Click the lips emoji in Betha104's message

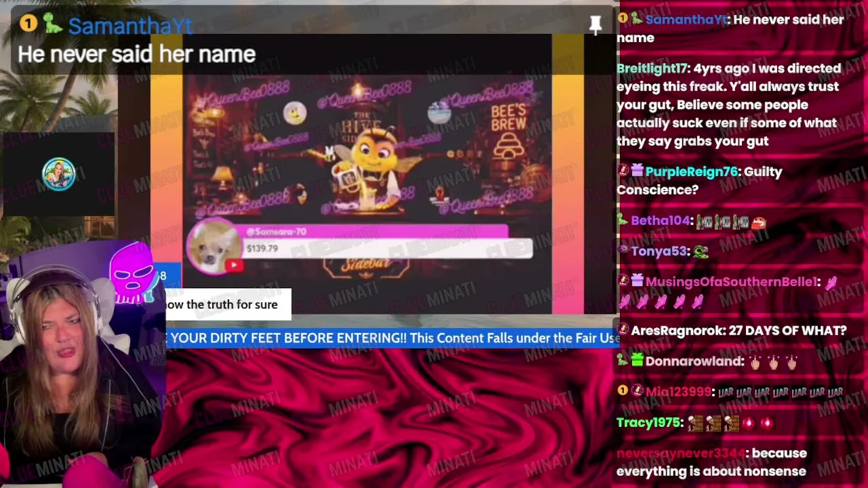(x=758, y=222)
